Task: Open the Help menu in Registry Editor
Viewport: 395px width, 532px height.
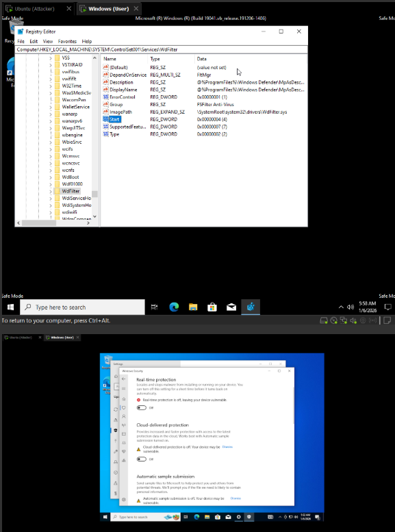Action: point(87,41)
